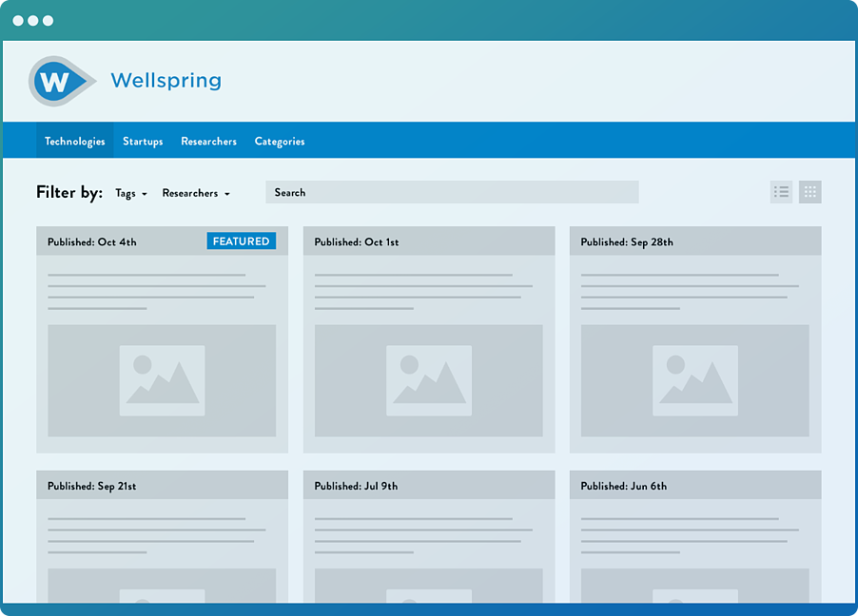Open the Tags filter dropdown
858x616 pixels.
click(130, 193)
